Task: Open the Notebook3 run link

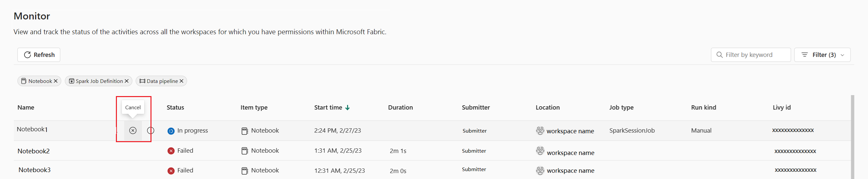Action: [34, 170]
